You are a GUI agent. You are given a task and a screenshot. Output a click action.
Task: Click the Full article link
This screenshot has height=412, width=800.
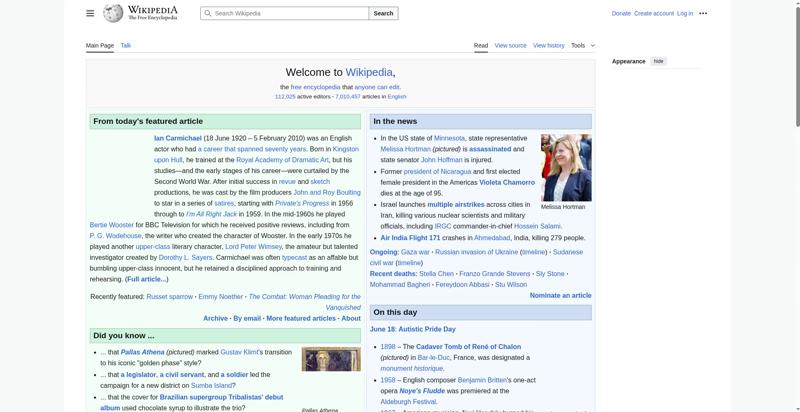tap(146, 279)
